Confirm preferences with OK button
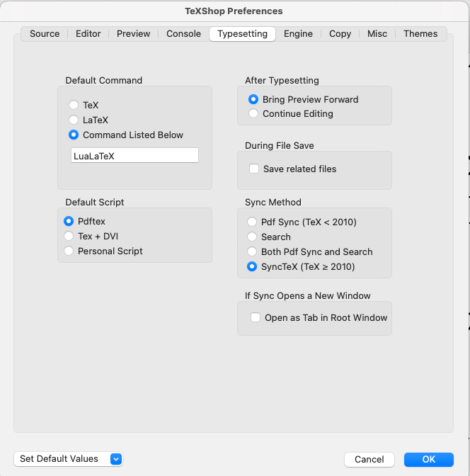This screenshot has width=470, height=476. [429, 459]
